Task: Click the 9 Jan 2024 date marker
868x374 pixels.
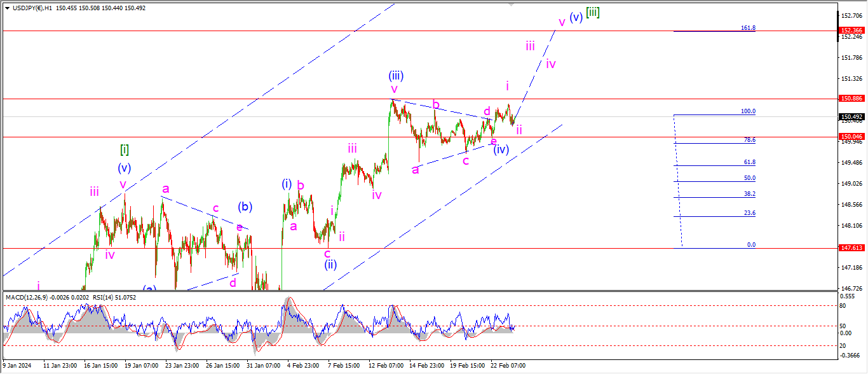Action: coord(17,366)
